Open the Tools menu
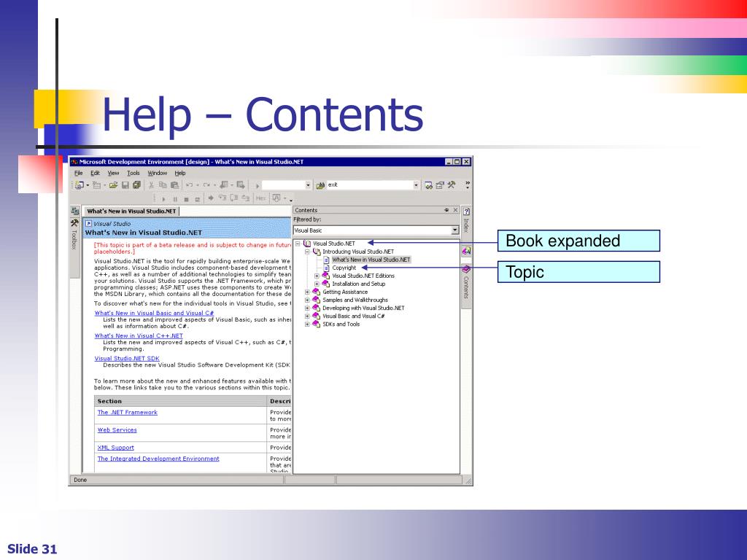747x560 pixels. click(x=133, y=174)
